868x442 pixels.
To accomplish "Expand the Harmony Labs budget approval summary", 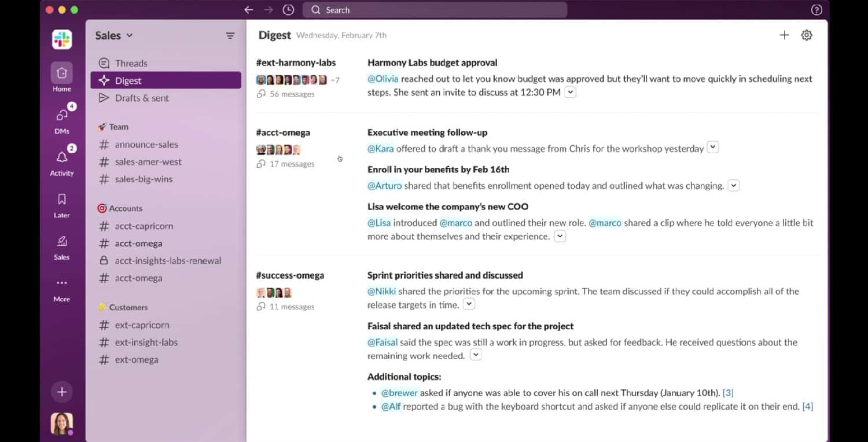I will pos(571,91).
